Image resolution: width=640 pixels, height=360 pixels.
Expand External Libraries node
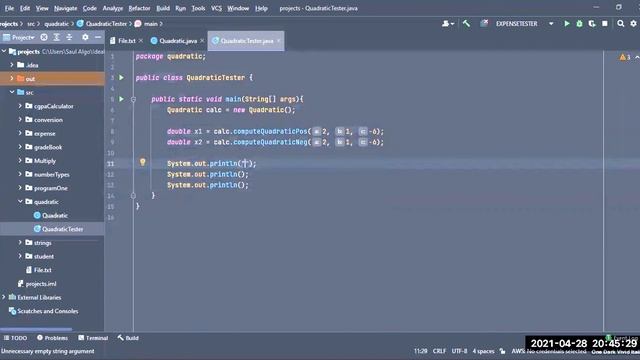tap(4, 297)
